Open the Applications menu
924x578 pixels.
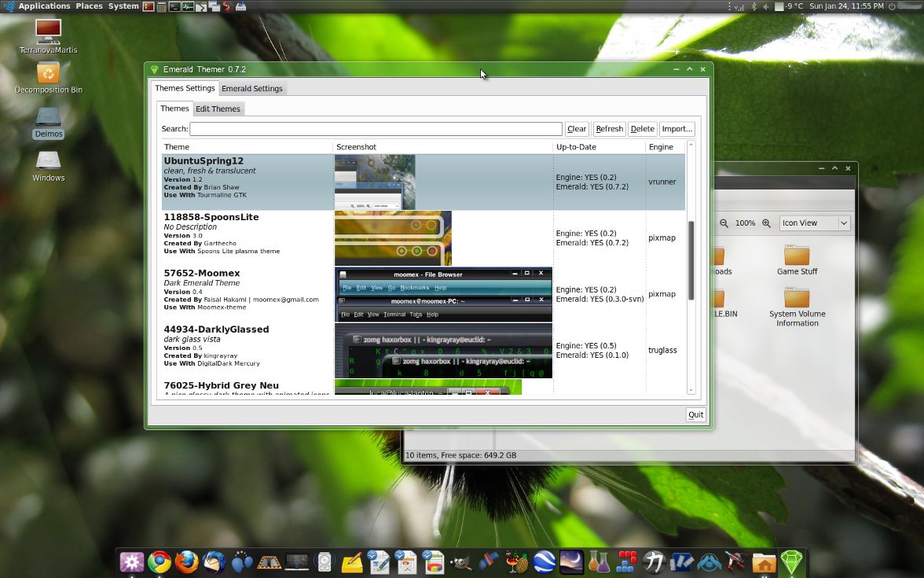point(44,6)
